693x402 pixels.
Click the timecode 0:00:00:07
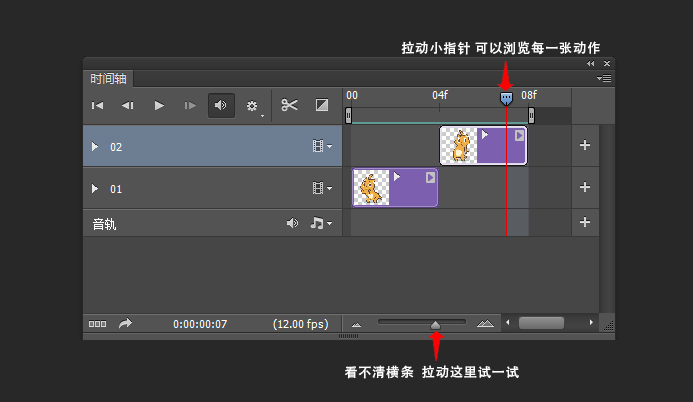200,324
